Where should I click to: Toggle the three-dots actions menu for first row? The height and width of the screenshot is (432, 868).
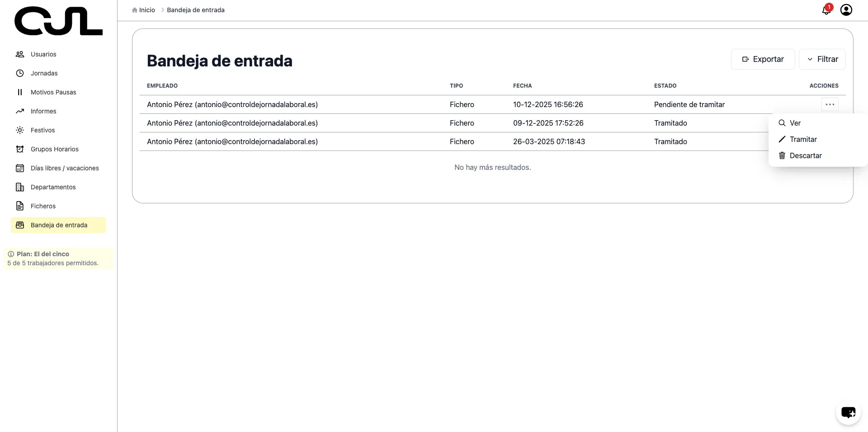[830, 104]
